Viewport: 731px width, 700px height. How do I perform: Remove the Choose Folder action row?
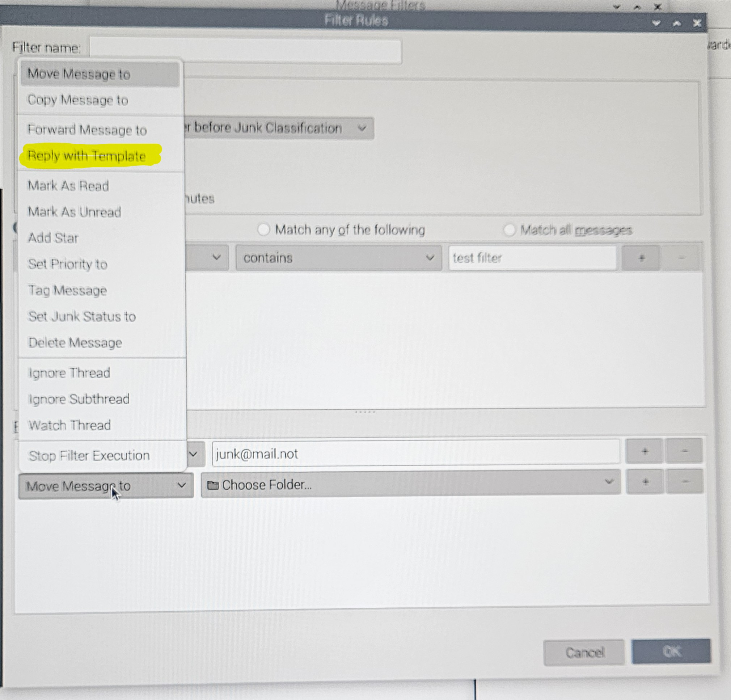[685, 481]
